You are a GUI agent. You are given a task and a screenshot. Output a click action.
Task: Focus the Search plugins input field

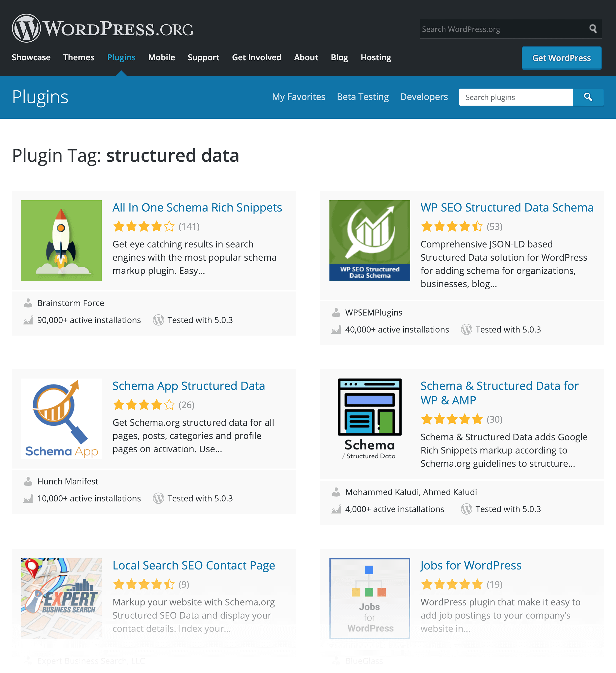515,97
